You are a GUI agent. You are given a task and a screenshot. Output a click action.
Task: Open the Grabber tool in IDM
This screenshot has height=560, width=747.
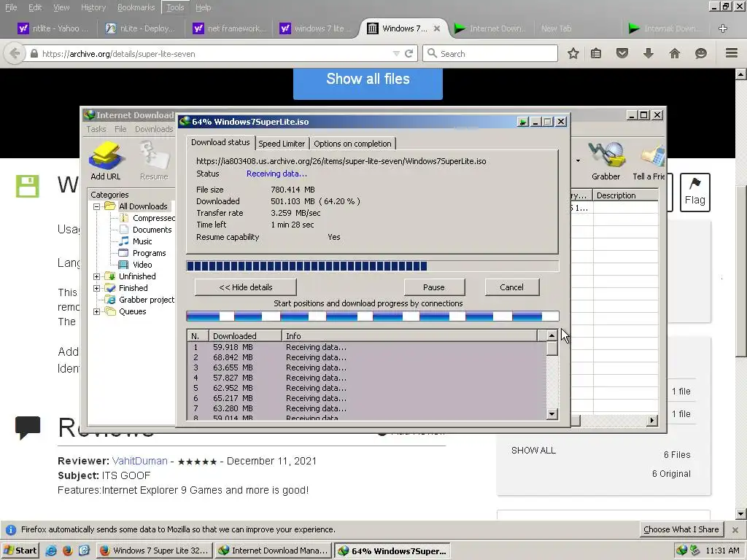[x=605, y=155]
